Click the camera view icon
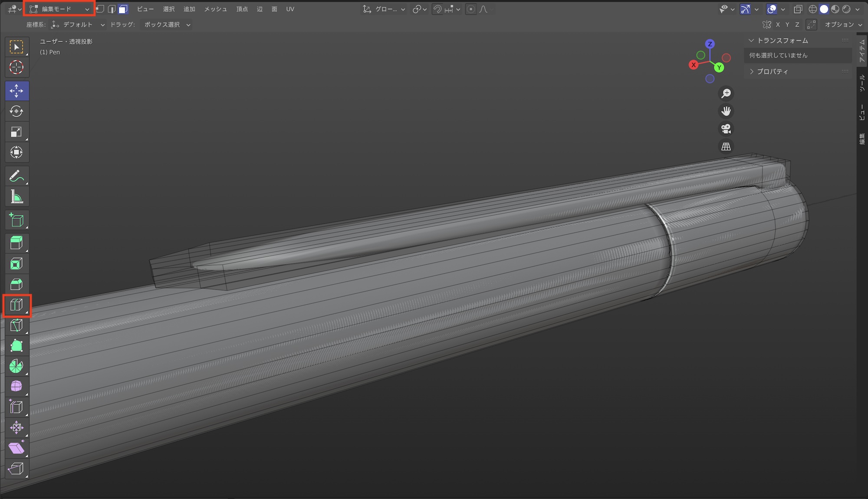 [726, 129]
